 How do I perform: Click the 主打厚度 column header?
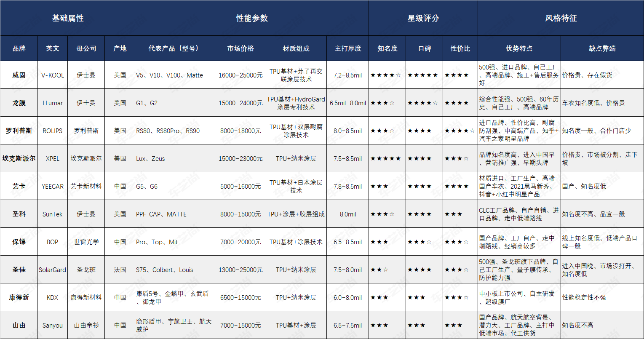click(x=347, y=48)
